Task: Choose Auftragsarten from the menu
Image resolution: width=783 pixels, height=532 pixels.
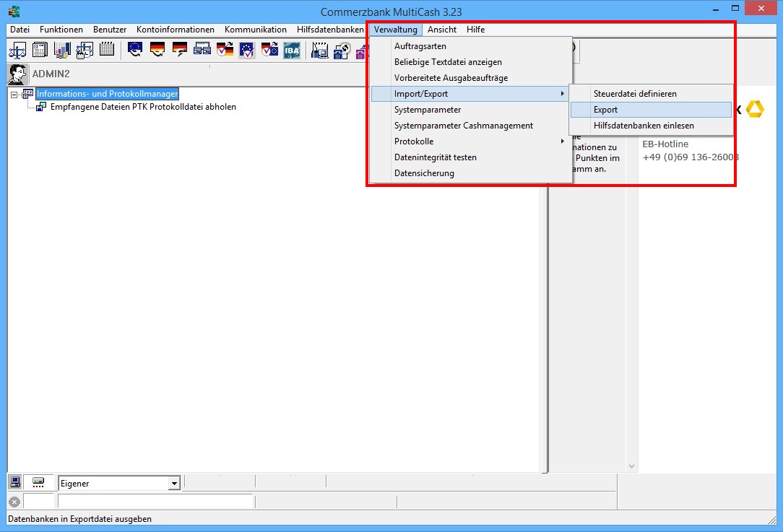Action: 471,46
